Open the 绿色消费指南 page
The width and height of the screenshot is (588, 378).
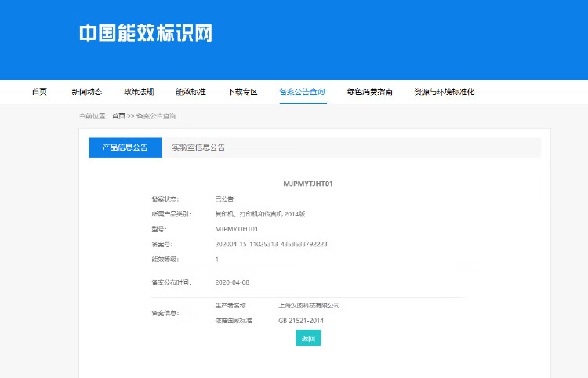point(369,92)
